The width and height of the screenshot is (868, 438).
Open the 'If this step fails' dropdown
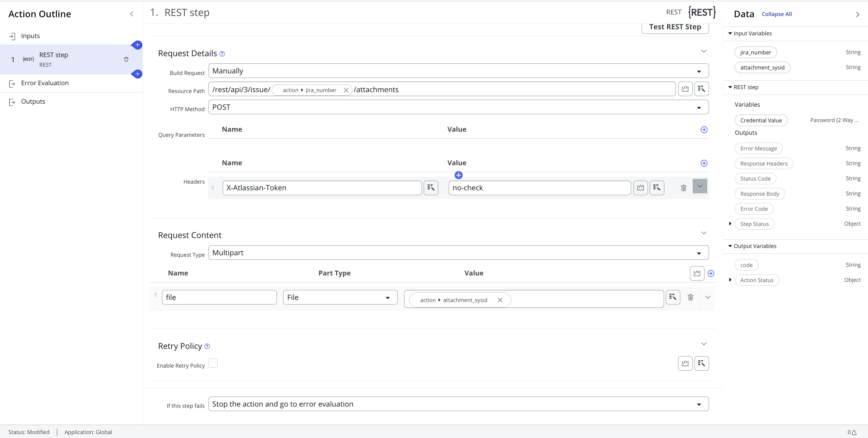(458, 404)
